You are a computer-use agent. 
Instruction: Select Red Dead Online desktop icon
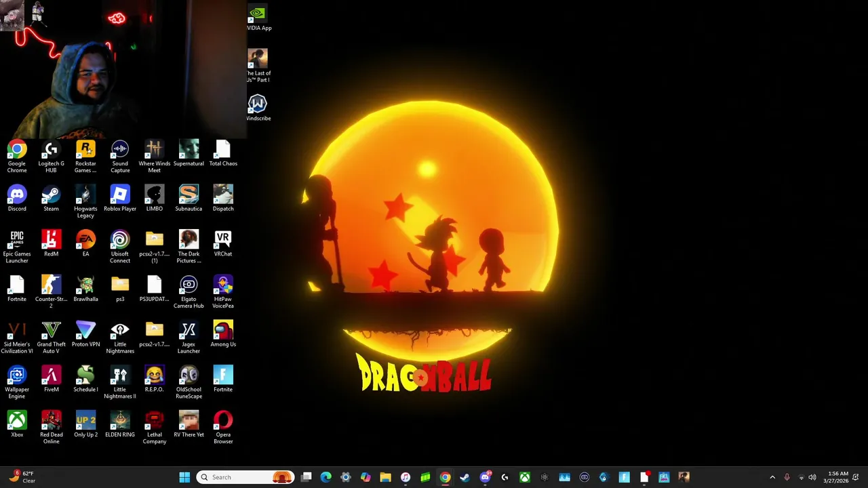[51, 428]
